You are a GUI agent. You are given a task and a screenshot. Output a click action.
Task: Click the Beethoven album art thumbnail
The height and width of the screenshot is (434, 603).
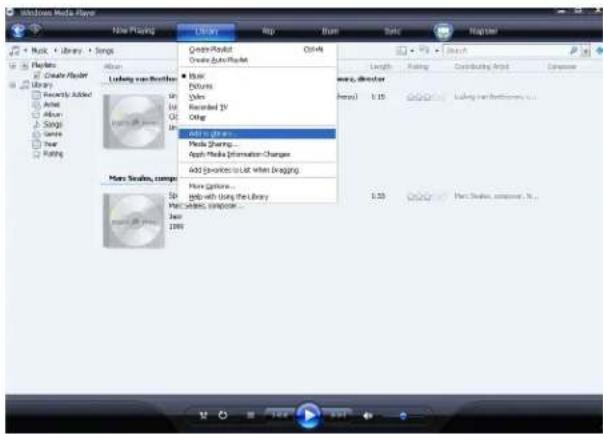134,121
